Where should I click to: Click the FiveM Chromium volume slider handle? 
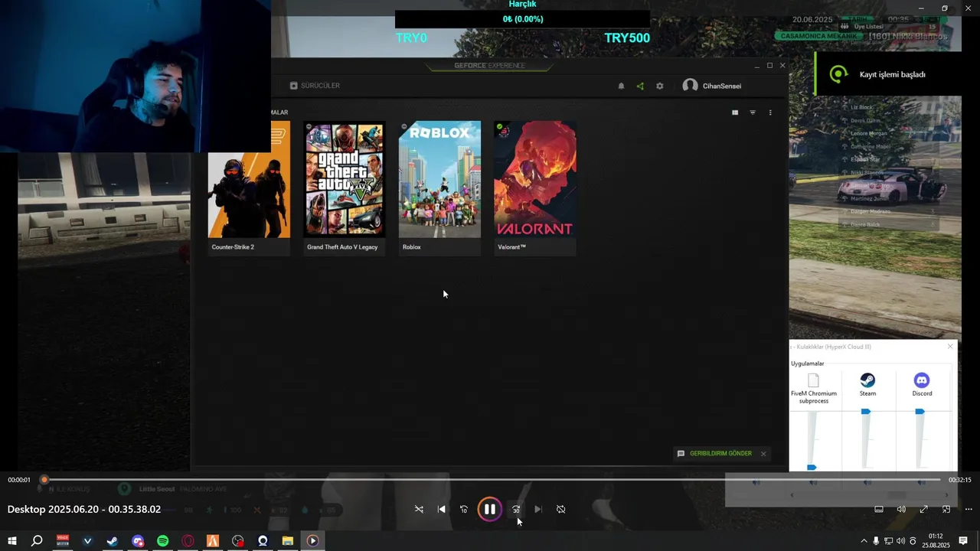pos(812,467)
